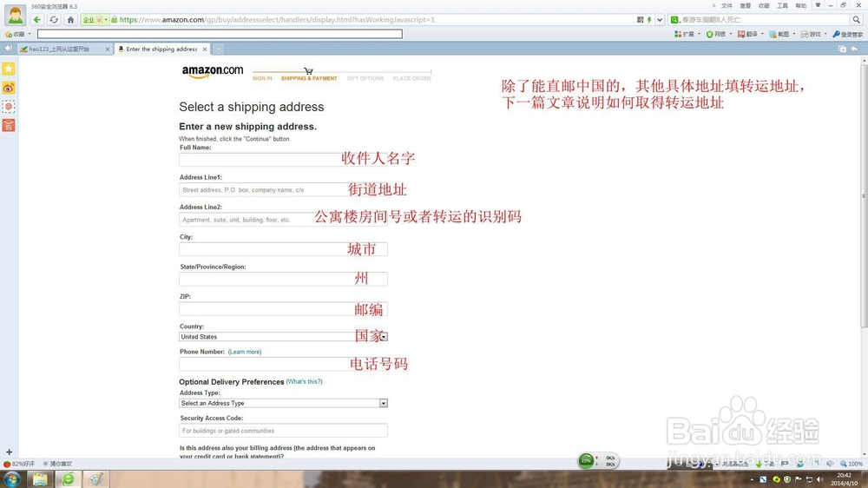Expand the address bar history dropdown arrow

pos(660,19)
